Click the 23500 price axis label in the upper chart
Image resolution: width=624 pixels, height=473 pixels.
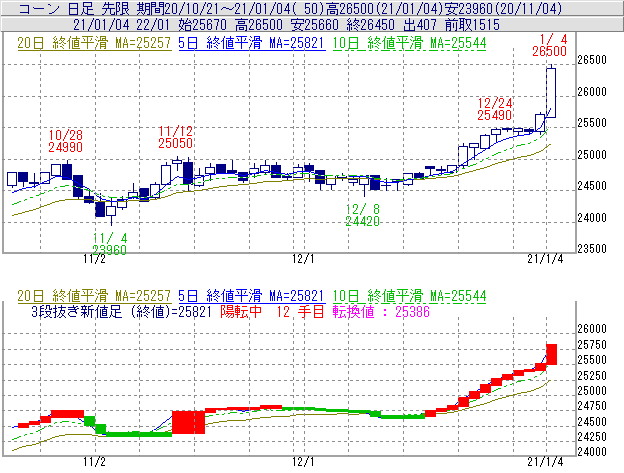(592, 249)
